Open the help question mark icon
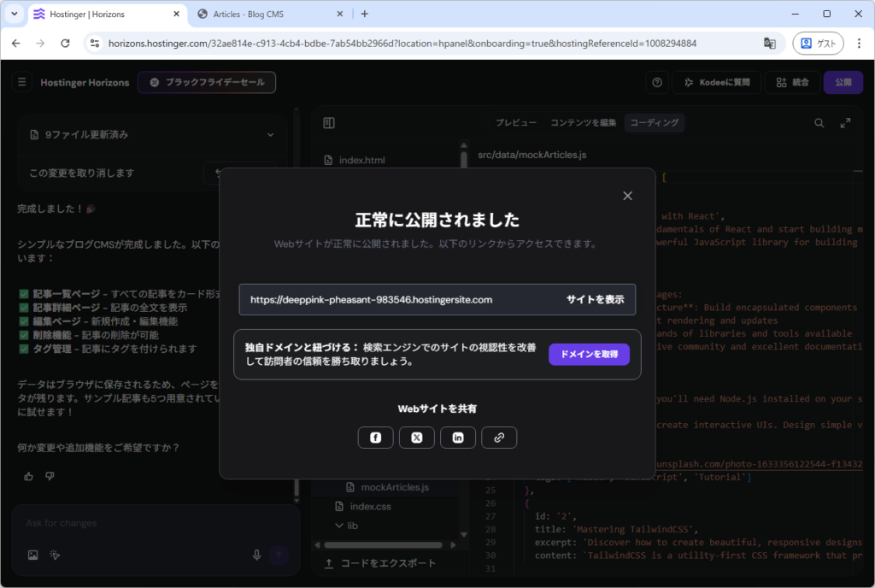 pos(657,83)
